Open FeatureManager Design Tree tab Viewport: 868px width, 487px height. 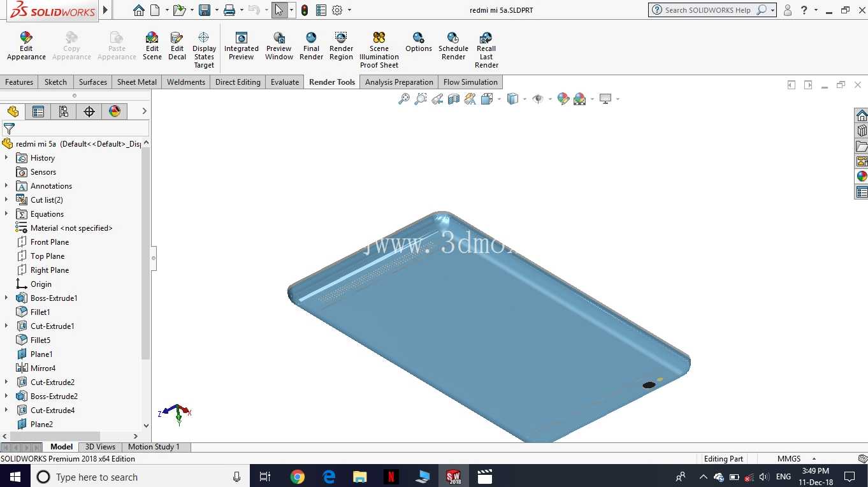[13, 112]
